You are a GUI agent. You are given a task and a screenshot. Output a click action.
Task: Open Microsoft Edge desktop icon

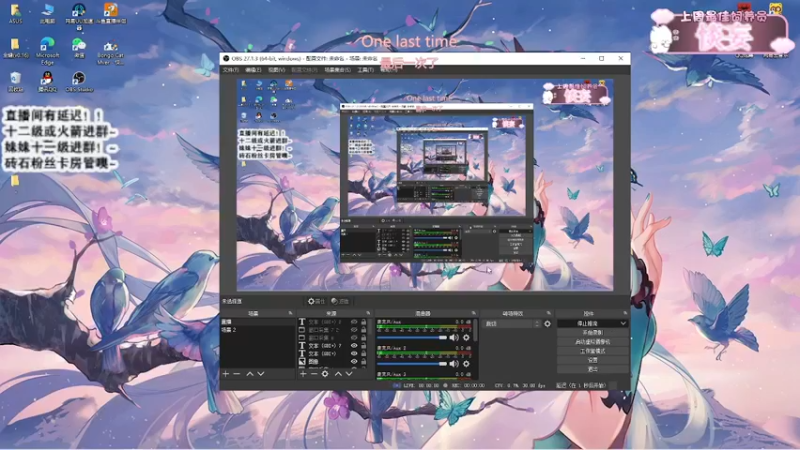(47, 51)
